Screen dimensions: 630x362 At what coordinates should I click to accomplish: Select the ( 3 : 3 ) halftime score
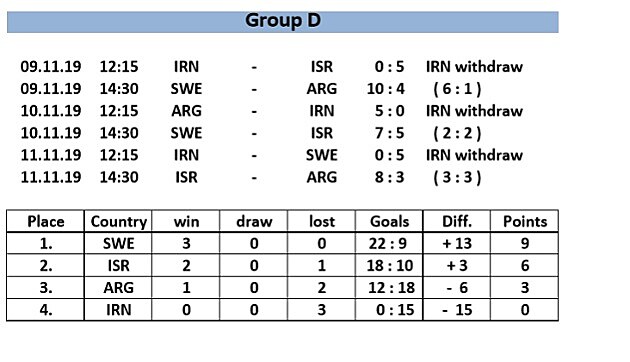(x=457, y=177)
